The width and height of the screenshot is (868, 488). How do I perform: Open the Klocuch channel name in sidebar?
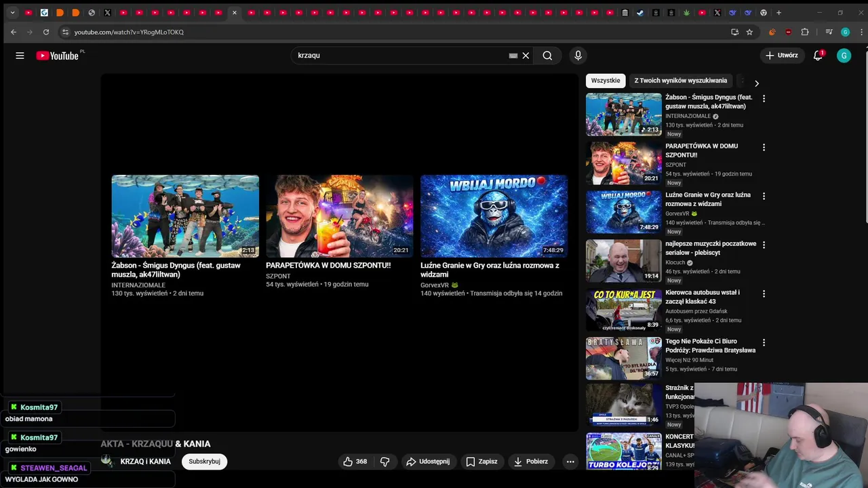pos(675,262)
